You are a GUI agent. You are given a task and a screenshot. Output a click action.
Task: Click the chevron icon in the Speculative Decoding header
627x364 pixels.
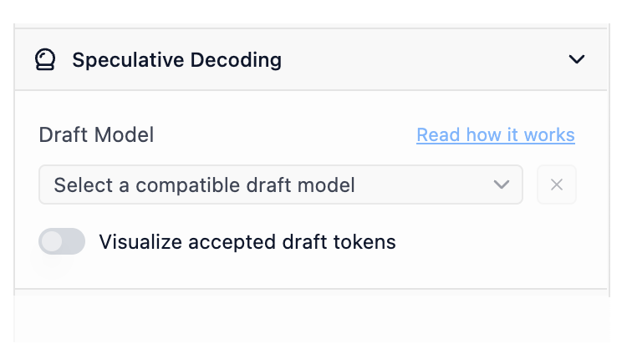[x=577, y=59]
